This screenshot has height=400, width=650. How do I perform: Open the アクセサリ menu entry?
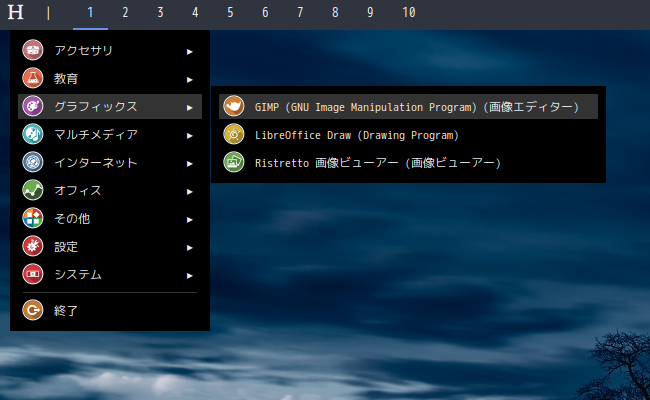(x=110, y=51)
